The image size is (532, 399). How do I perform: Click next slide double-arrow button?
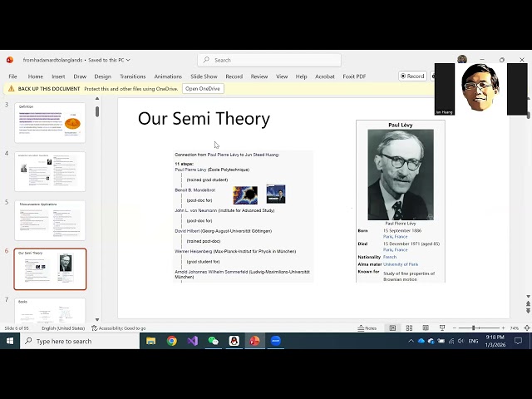coord(529,310)
